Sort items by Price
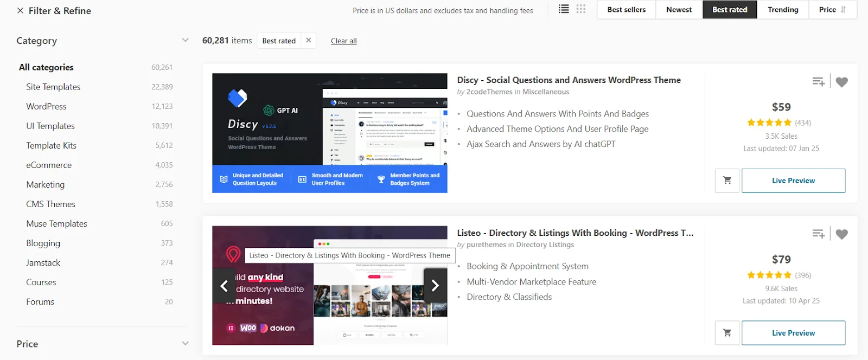The width and height of the screenshot is (868, 360). (833, 10)
